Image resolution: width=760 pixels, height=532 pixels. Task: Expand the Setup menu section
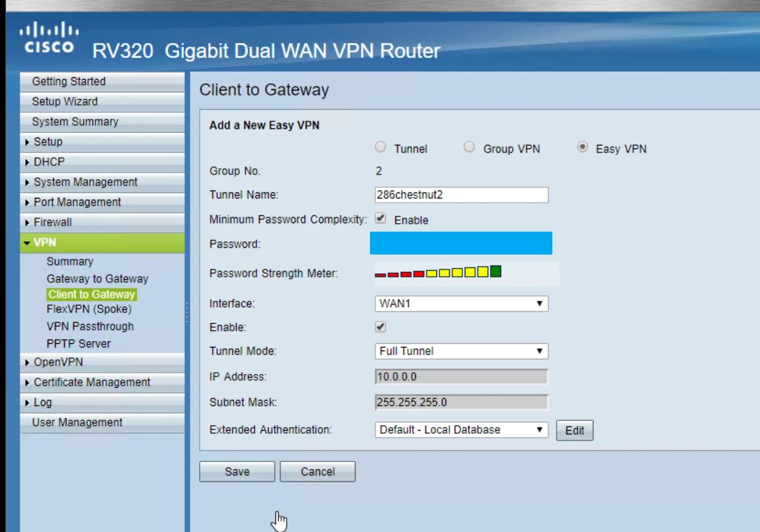click(102, 142)
